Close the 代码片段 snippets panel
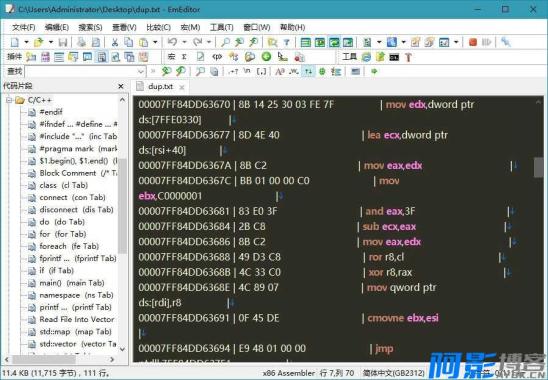 (121, 86)
